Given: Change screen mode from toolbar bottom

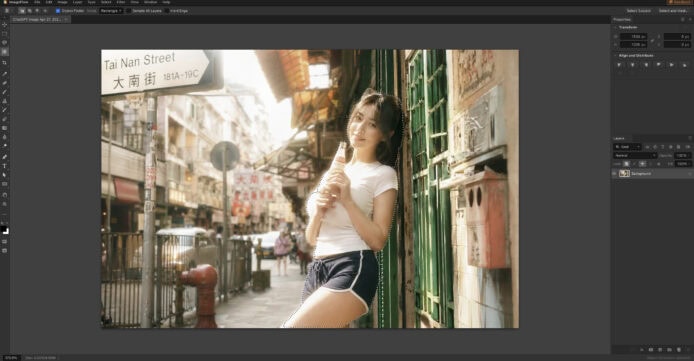Looking at the screenshot, I should [4, 251].
